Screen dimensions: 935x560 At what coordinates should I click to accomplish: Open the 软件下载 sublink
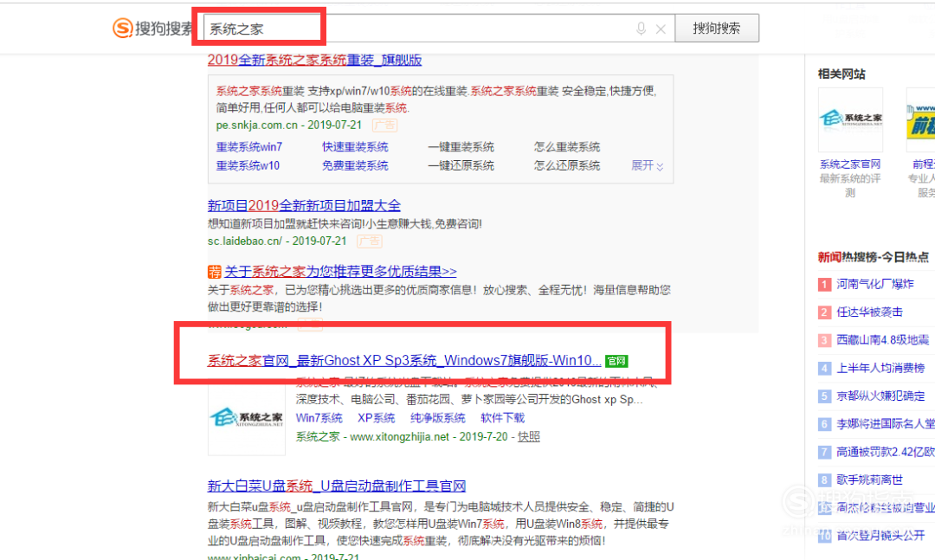tap(503, 418)
